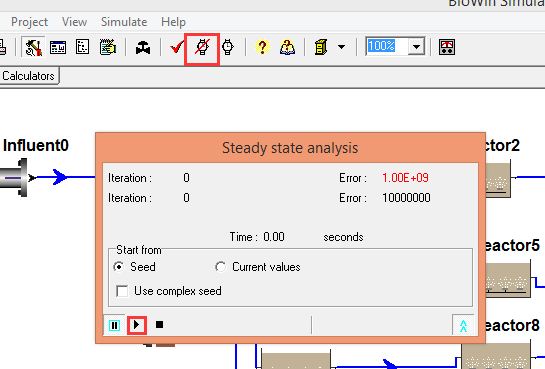Stop the steady state analysis
Image resolution: width=545 pixels, height=369 pixels.
coord(160,325)
